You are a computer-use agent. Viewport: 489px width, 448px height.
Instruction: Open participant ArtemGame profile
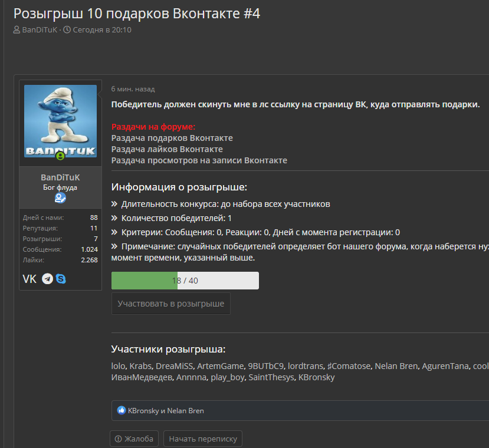(x=220, y=366)
